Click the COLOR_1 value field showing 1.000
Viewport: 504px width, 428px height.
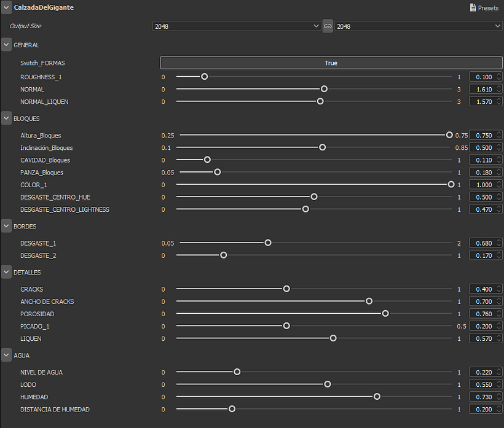tap(482, 185)
